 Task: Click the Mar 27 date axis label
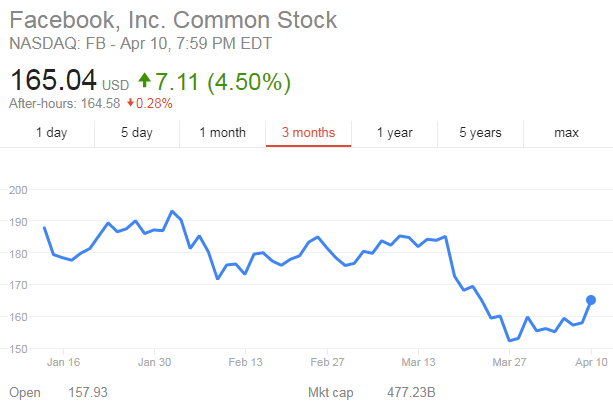[505, 364]
